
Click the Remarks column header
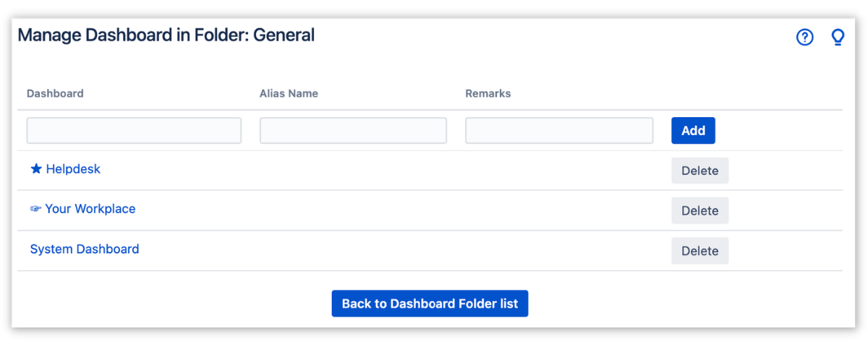tap(488, 93)
